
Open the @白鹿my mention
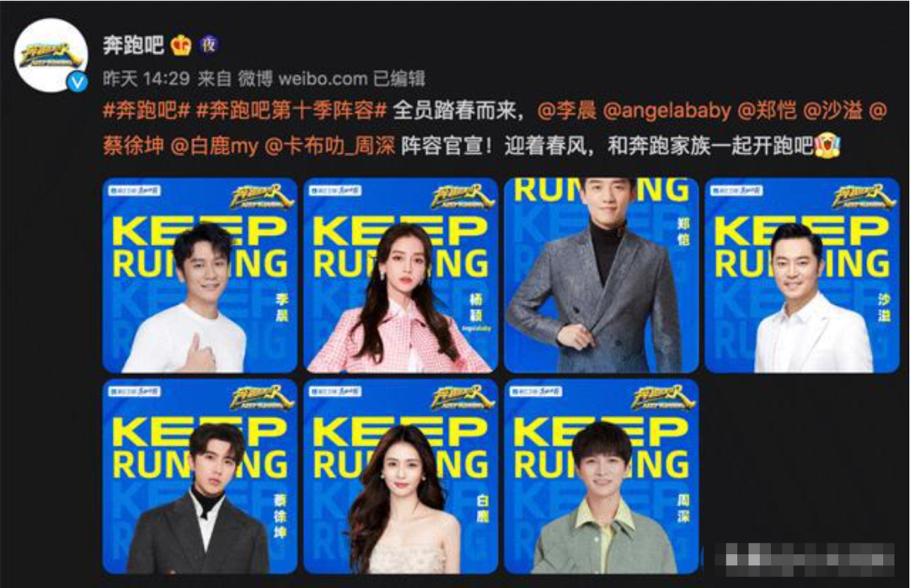pyautogui.click(x=214, y=145)
